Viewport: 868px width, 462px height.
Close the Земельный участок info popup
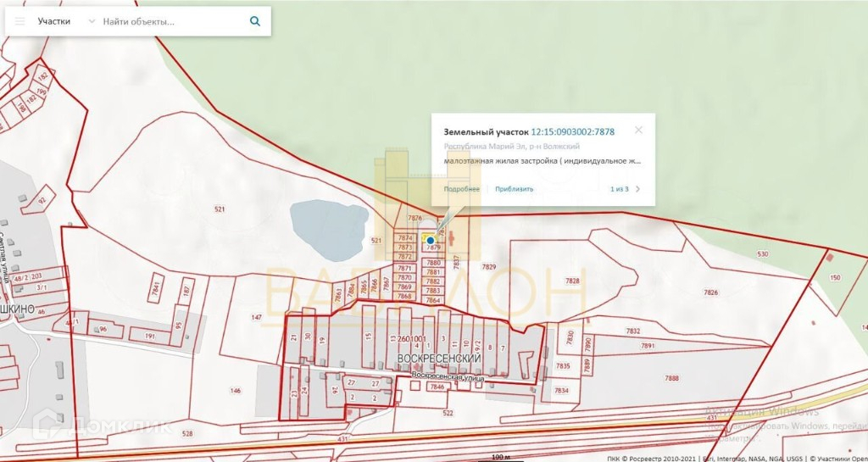638,130
